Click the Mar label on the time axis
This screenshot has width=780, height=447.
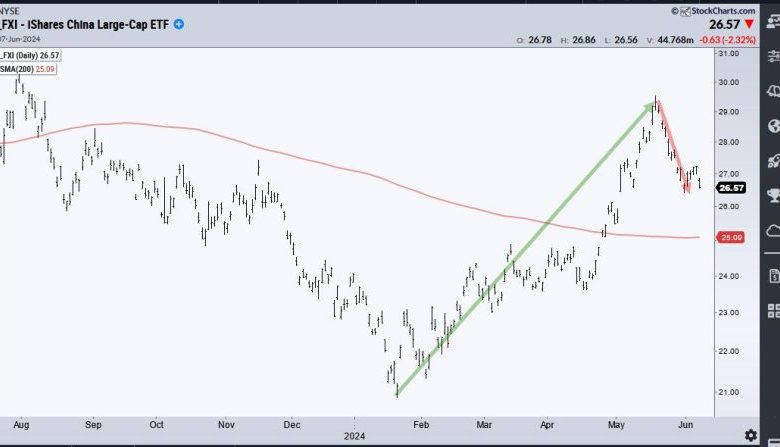click(484, 425)
